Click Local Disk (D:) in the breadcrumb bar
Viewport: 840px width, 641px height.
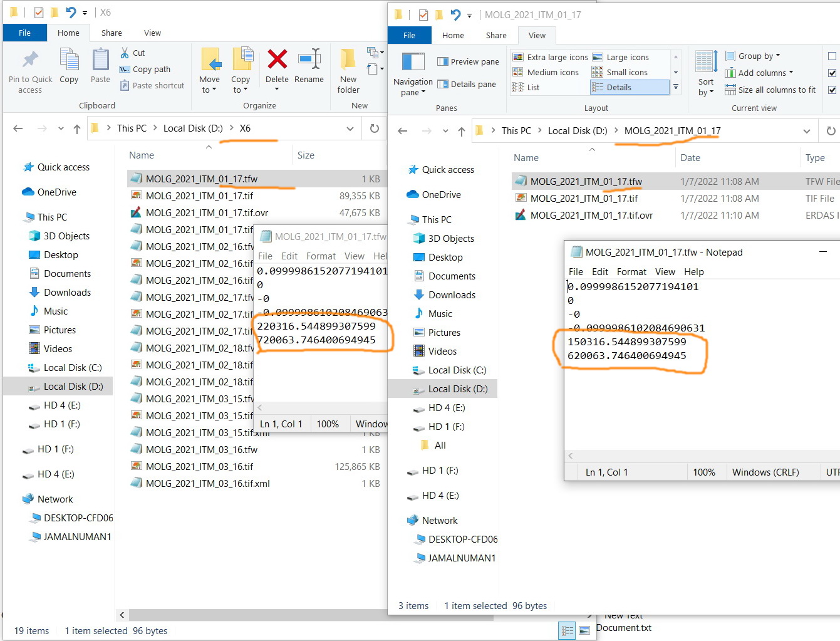[577, 130]
